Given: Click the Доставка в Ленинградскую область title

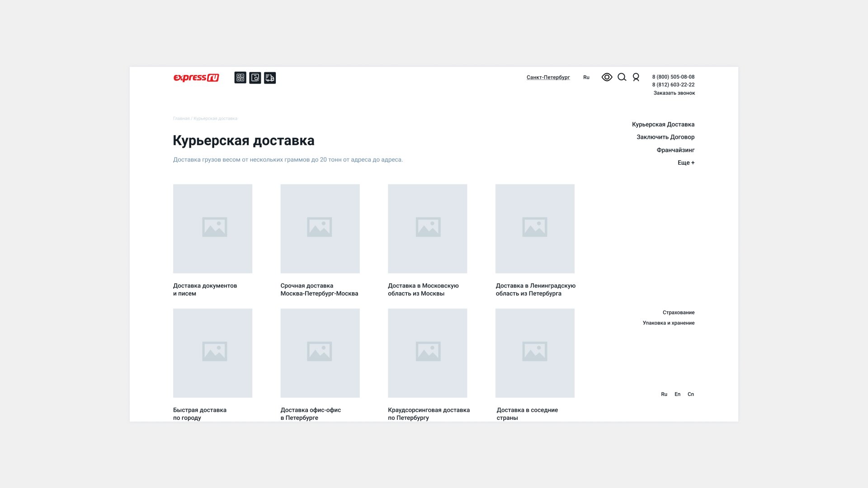Looking at the screenshot, I should [x=536, y=290].
